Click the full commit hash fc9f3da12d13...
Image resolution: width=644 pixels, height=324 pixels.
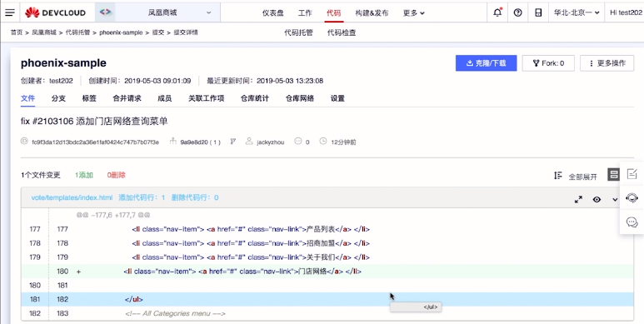95,142
